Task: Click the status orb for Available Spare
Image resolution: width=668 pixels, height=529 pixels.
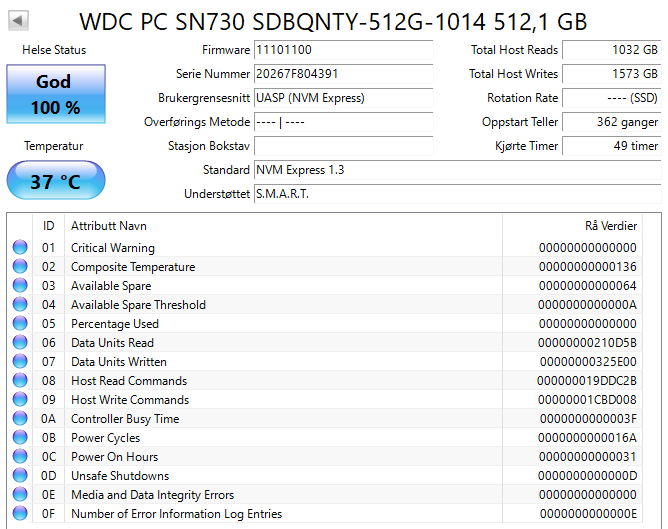Action: (20, 286)
